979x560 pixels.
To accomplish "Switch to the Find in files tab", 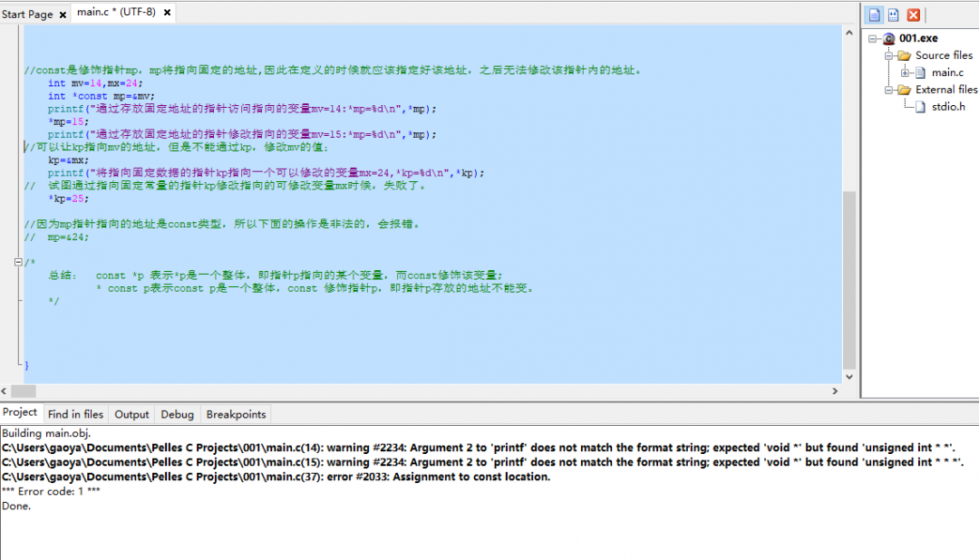I will coord(75,414).
